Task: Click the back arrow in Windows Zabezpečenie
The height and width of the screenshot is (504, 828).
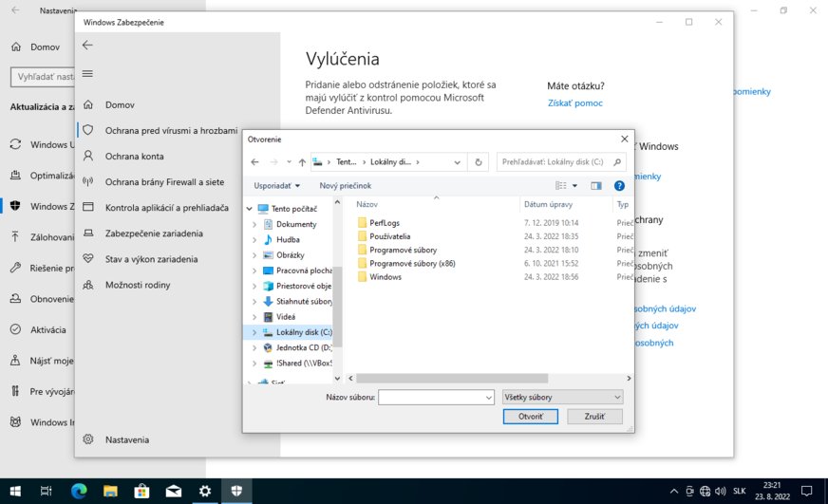Action: point(87,45)
